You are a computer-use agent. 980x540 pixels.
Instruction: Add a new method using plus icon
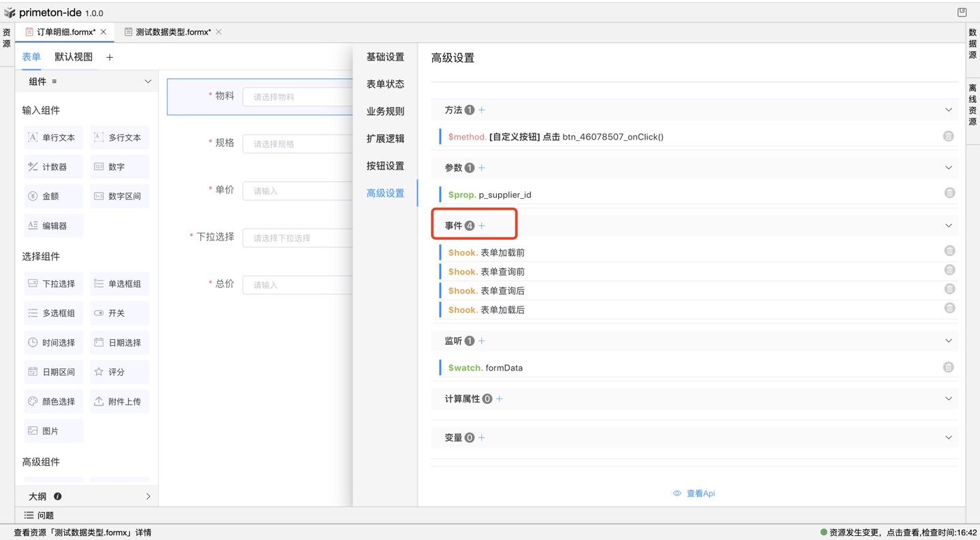tap(482, 110)
